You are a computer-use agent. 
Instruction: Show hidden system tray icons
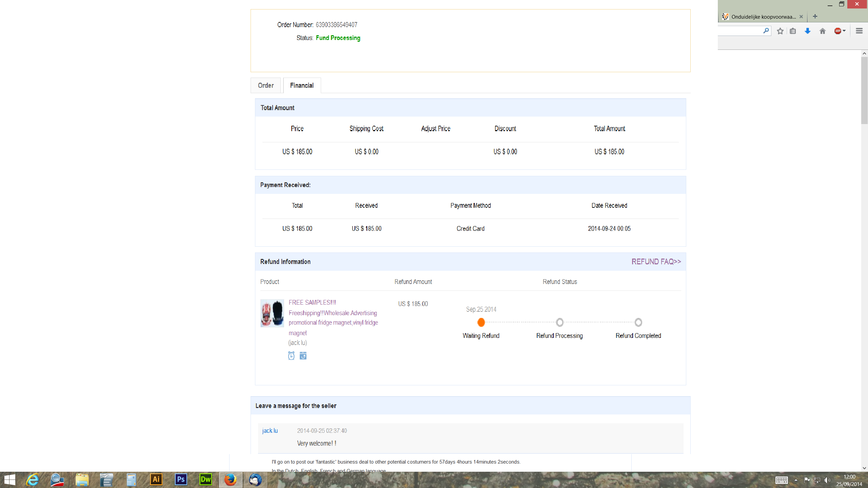point(796,480)
